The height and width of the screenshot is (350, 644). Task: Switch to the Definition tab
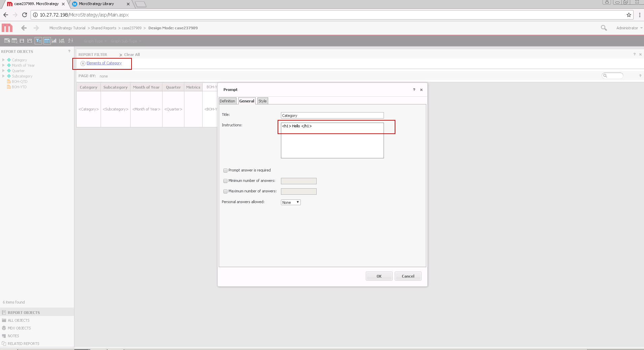227,101
